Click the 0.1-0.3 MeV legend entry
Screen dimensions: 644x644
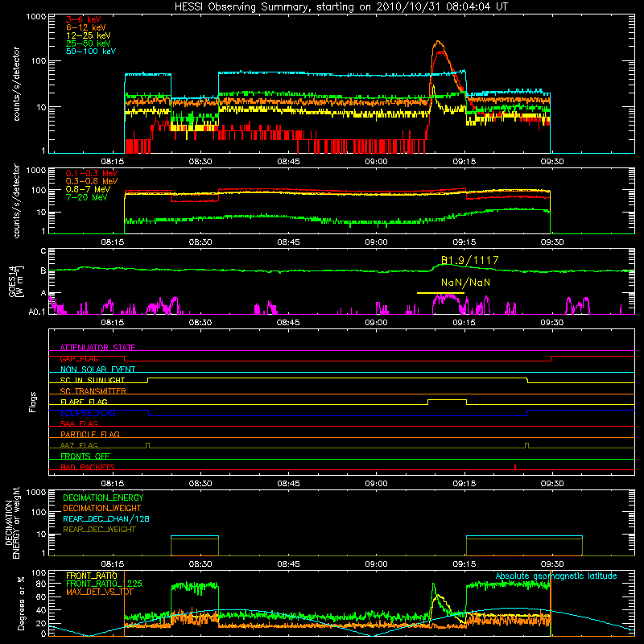(92, 173)
